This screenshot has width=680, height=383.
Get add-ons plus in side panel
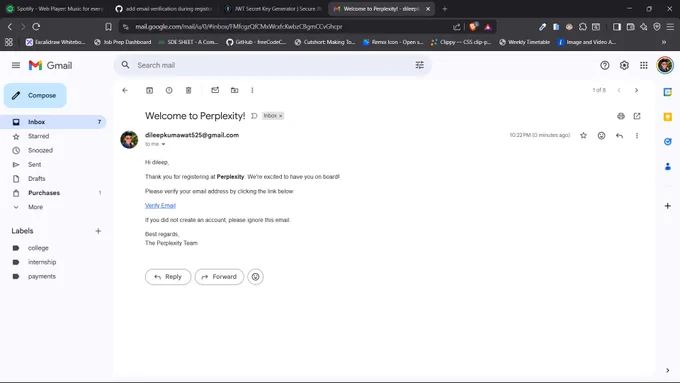pyautogui.click(x=667, y=206)
